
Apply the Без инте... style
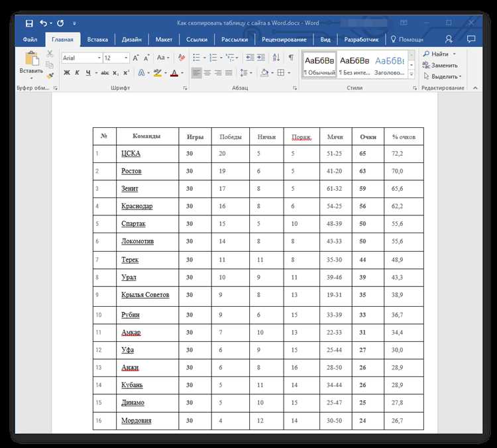click(x=355, y=65)
